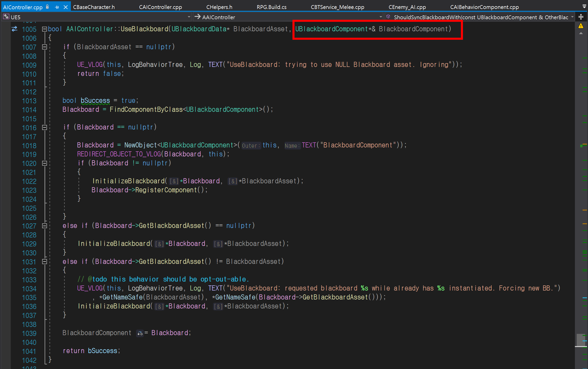Open the RPG.Build.cs tab
The height and width of the screenshot is (369, 588).
click(x=272, y=7)
